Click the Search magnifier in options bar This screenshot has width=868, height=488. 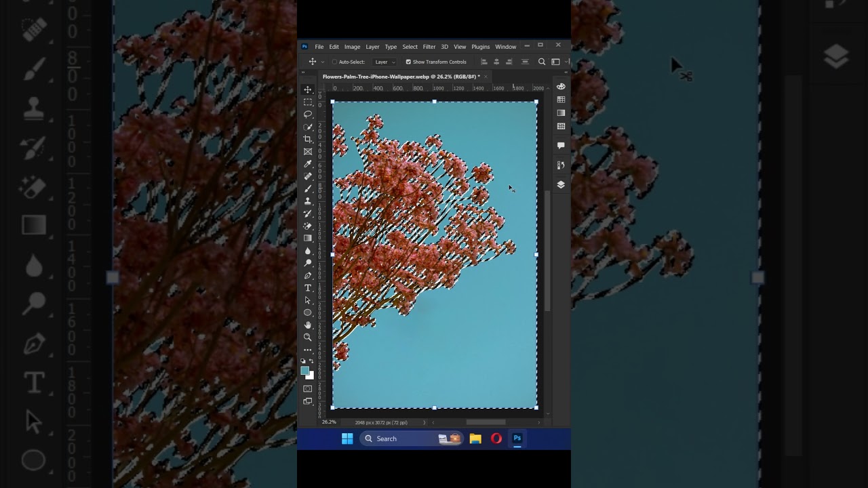tap(542, 62)
